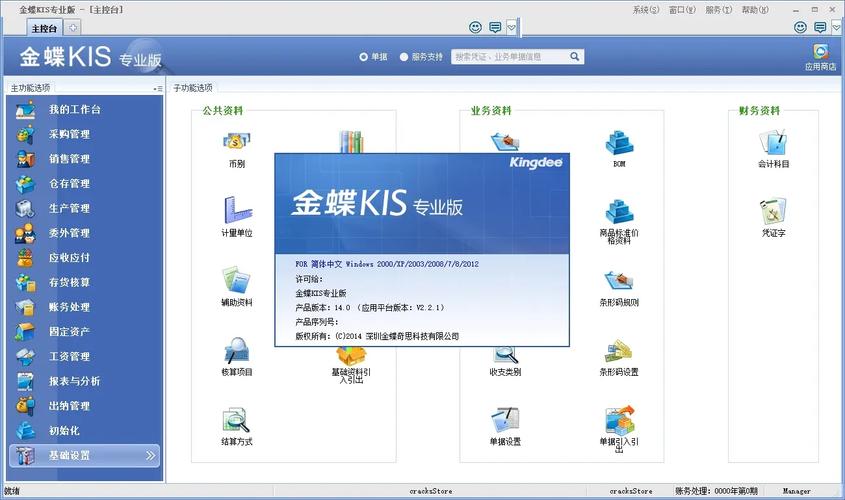Click the 搜索凭证、业务单据信息 search field

(x=514, y=57)
